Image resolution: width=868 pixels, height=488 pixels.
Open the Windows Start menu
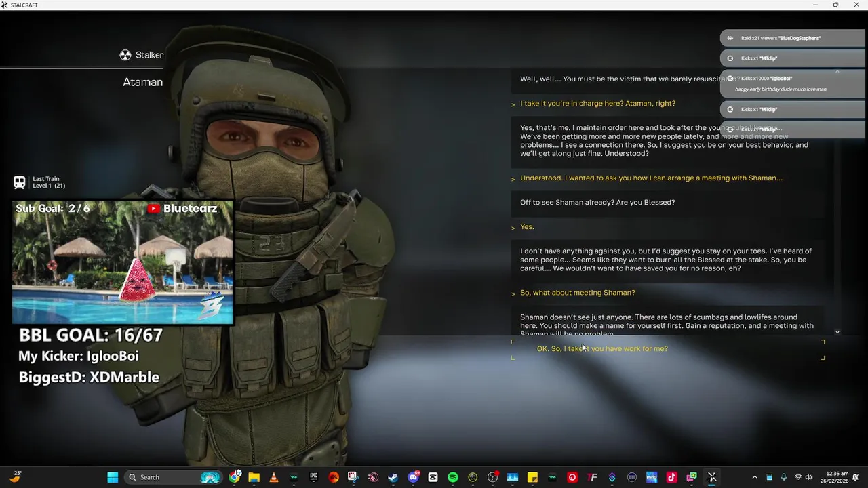pos(113,477)
